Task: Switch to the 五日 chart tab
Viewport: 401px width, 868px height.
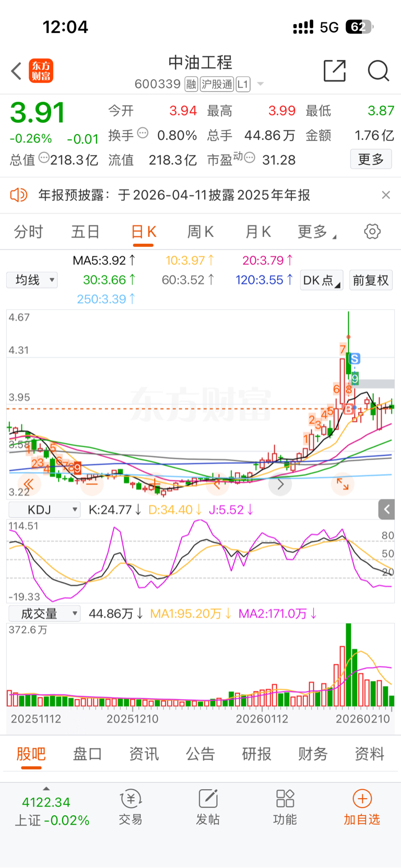Action: (85, 232)
